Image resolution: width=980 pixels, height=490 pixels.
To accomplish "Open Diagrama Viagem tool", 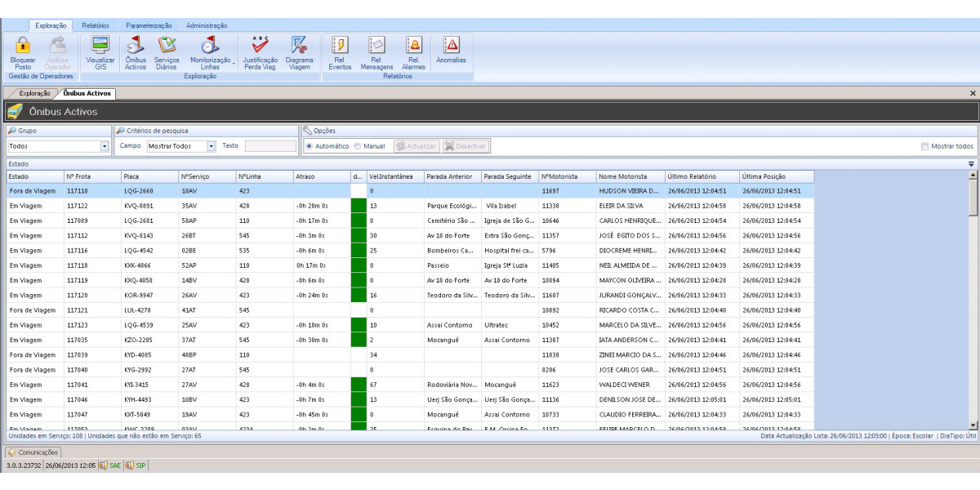I will click(x=300, y=46).
